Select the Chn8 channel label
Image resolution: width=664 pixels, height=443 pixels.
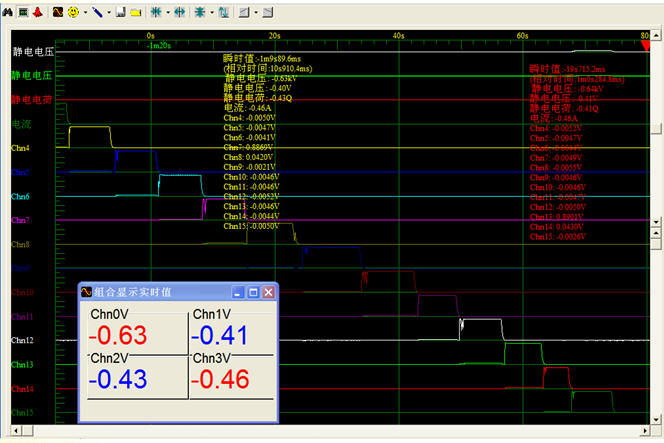[20, 244]
